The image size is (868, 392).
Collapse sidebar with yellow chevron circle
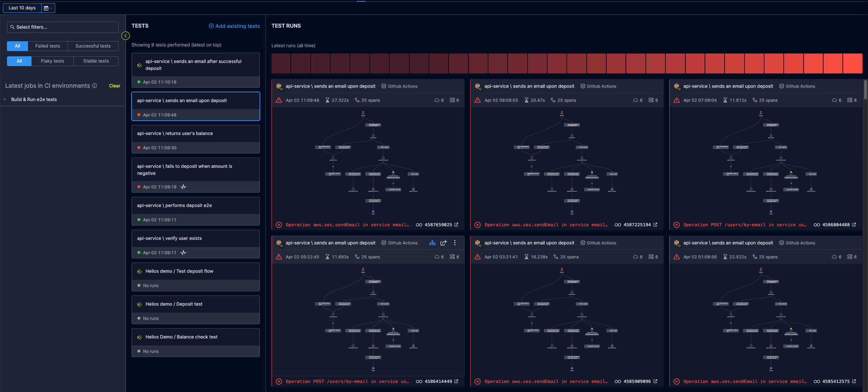[x=126, y=36]
